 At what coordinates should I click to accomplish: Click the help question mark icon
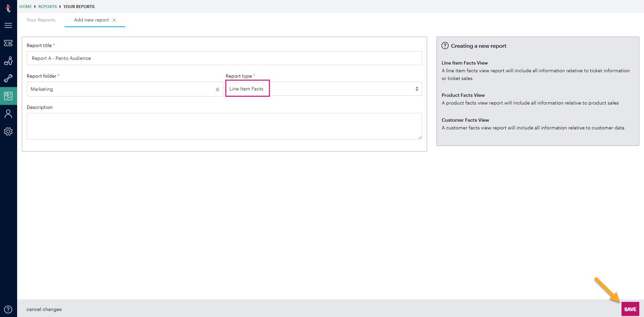(8, 309)
